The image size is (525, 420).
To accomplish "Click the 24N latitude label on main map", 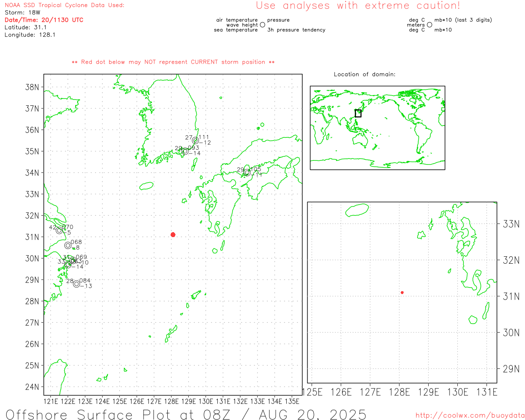I will [32, 387].
